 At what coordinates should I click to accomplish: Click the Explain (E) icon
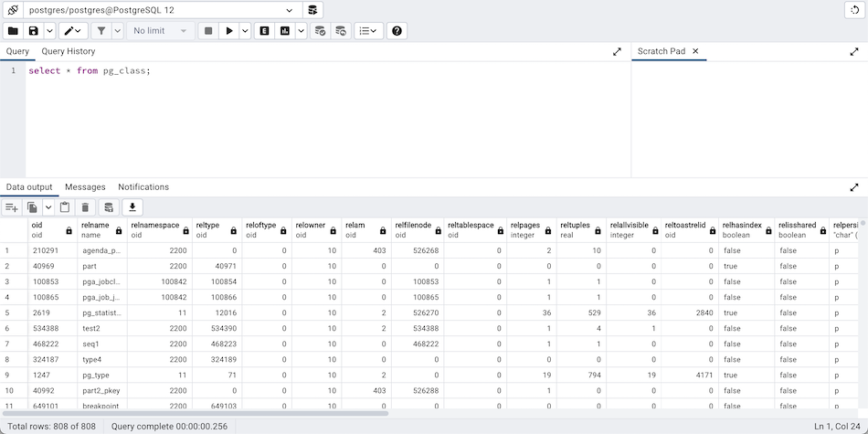[264, 31]
